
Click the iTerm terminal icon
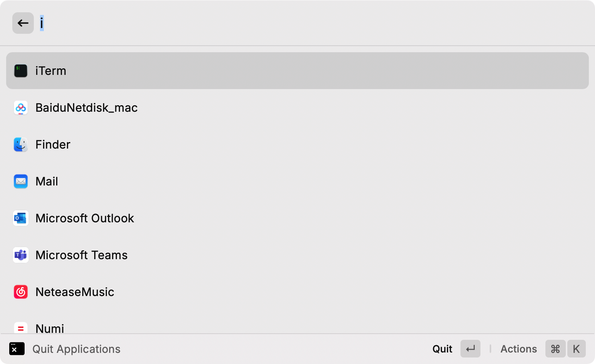(x=21, y=71)
